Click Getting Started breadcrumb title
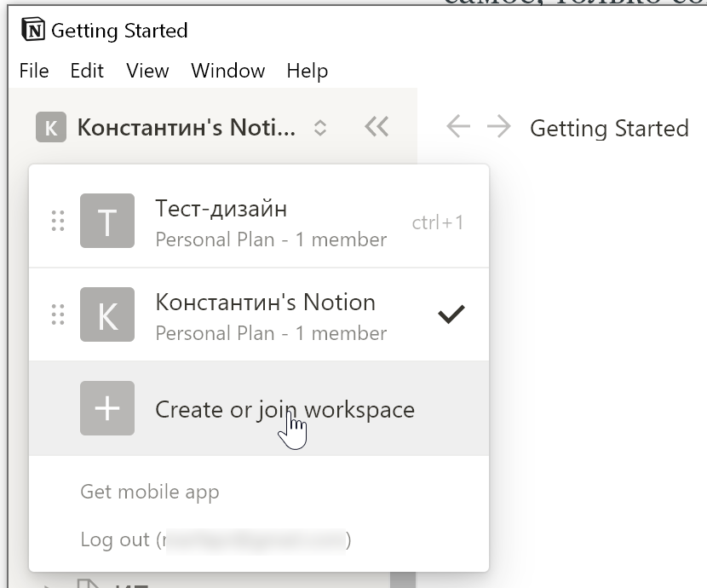707x588 pixels. pyautogui.click(x=609, y=129)
